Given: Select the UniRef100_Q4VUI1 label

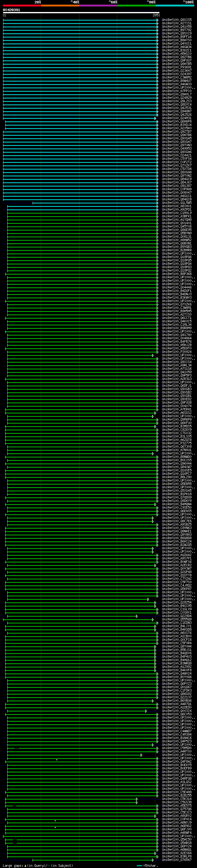Looking at the screenshot, I should 177,43.
